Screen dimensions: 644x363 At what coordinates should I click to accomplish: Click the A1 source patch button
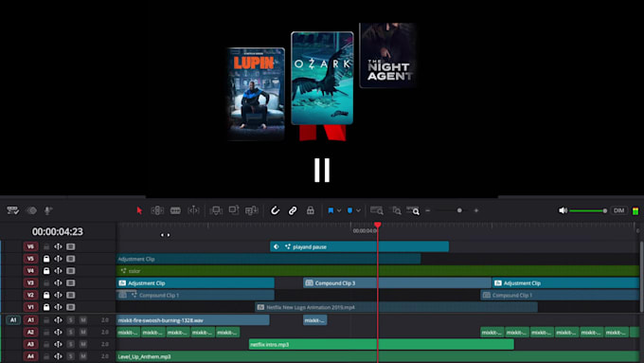(x=13, y=319)
